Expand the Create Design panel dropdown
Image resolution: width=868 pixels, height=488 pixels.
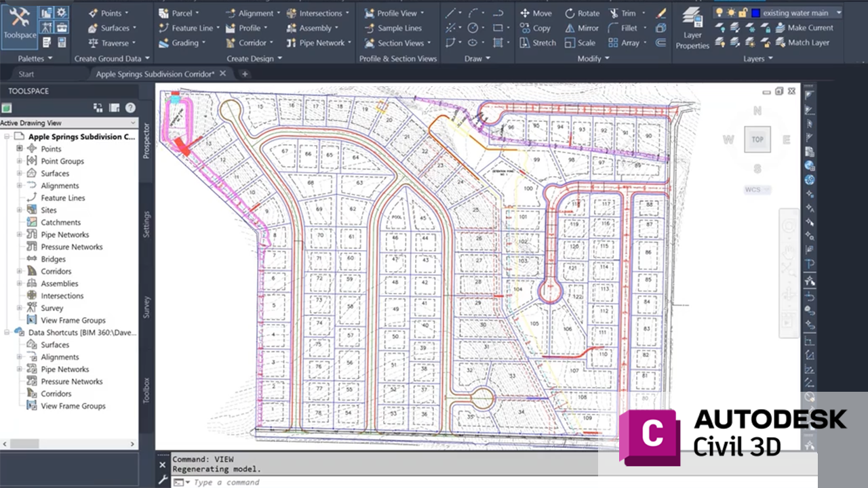click(254, 58)
